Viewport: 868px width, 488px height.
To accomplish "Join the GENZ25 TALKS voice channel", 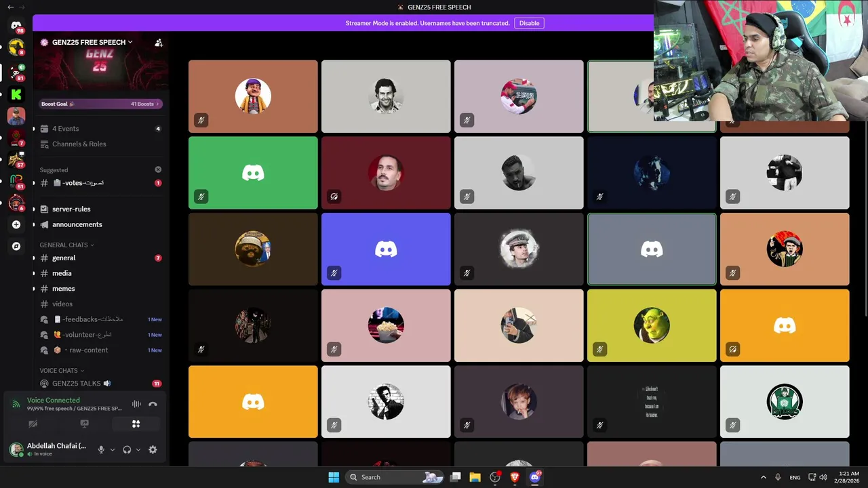I will coord(101,384).
